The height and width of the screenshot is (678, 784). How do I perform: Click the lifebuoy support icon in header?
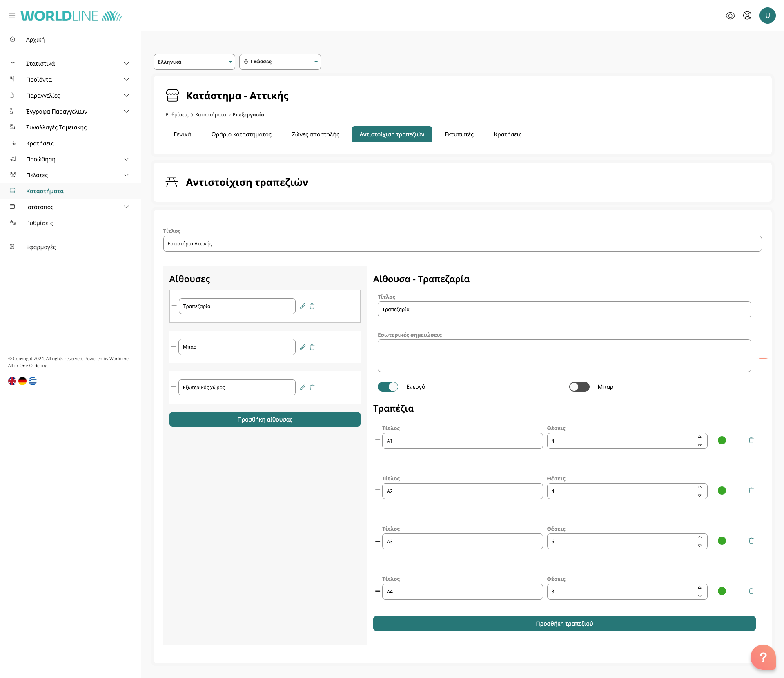coord(747,16)
